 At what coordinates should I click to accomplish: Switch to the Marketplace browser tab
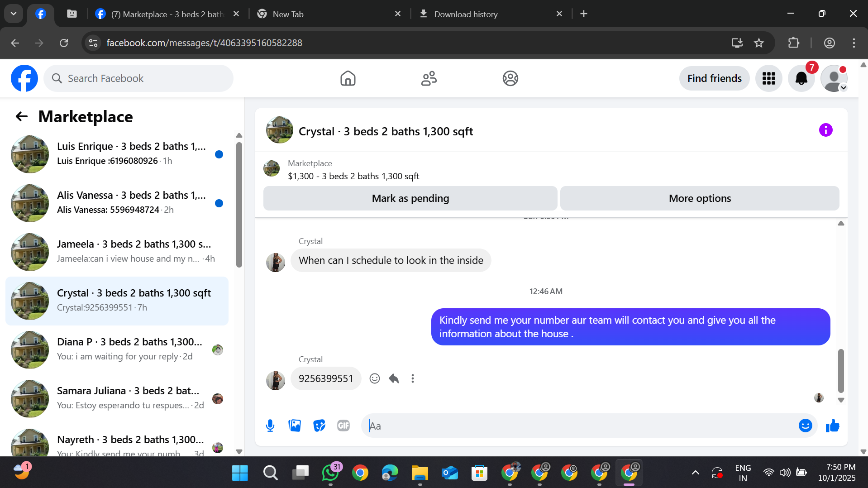tap(167, 14)
